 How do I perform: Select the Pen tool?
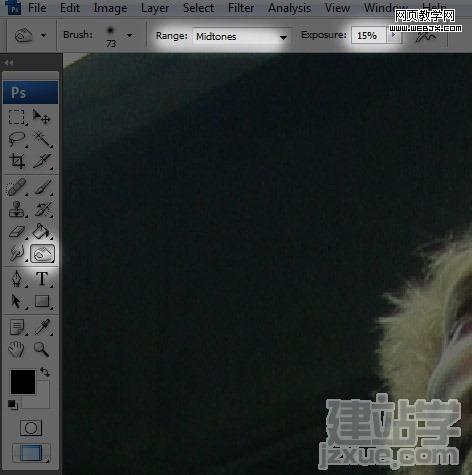click(x=17, y=279)
